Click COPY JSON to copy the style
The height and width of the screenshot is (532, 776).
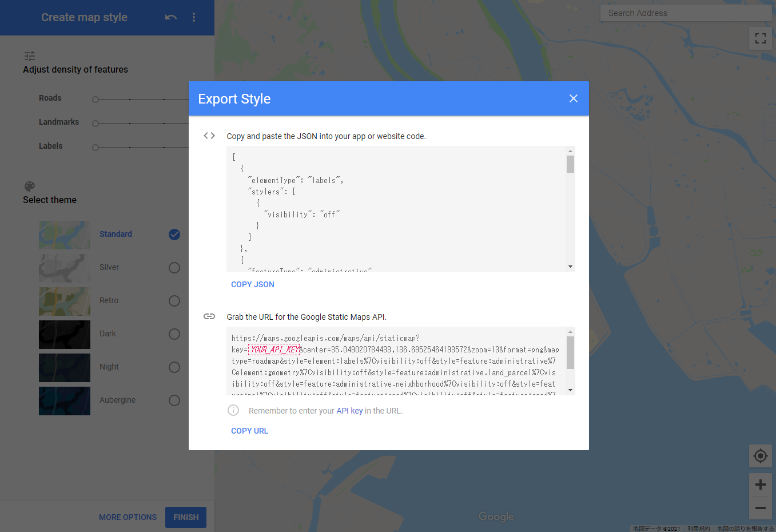pos(252,284)
